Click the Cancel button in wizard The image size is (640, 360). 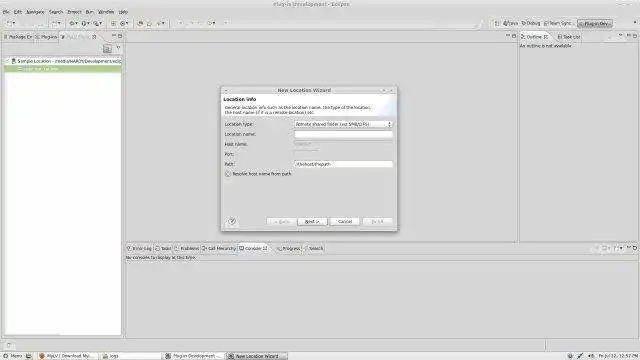coord(345,222)
